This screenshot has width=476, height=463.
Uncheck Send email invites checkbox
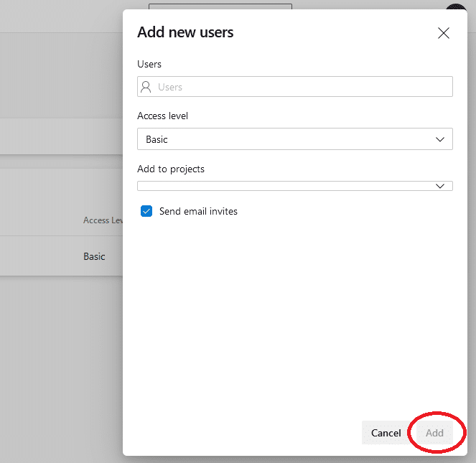(x=146, y=211)
